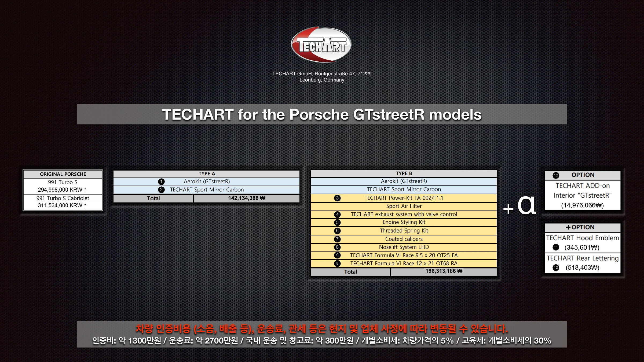This screenshot has width=644, height=362.
Task: Click TECHART Sport Mirror Carbon in Type B
Action: point(404,189)
